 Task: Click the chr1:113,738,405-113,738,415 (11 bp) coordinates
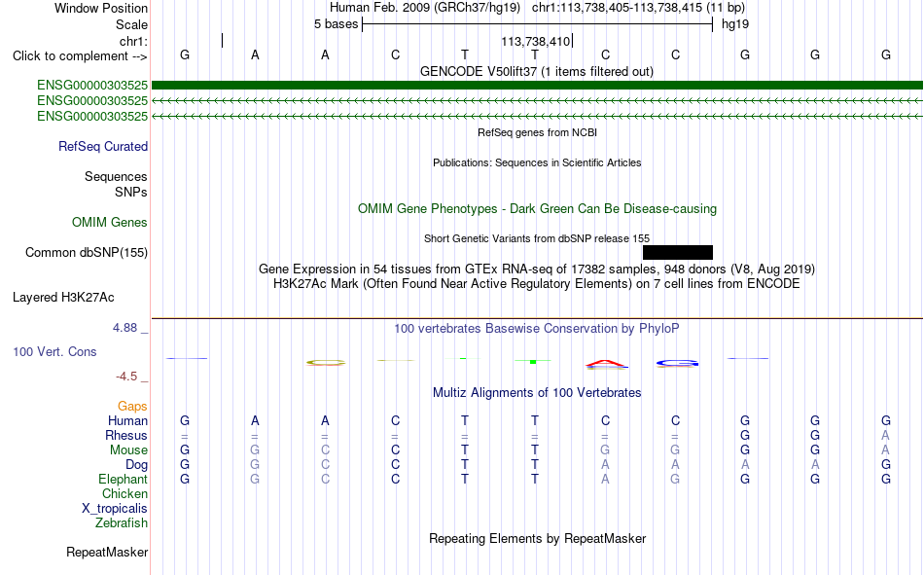pos(638,8)
